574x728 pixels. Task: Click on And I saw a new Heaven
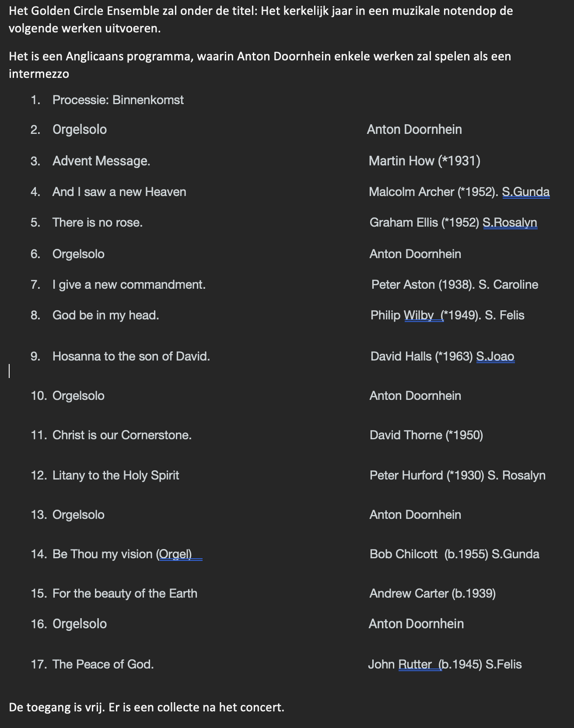tap(119, 192)
